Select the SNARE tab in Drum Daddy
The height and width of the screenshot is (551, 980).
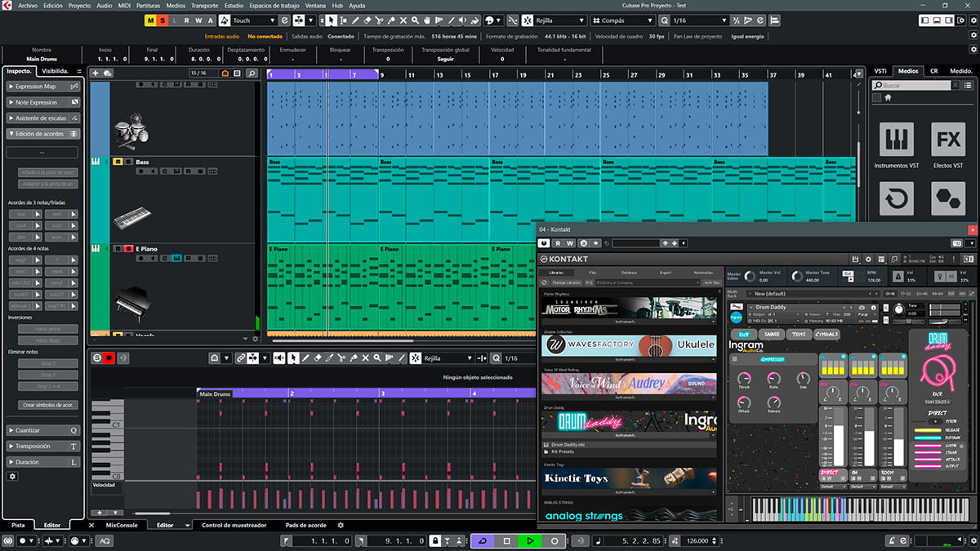point(772,334)
